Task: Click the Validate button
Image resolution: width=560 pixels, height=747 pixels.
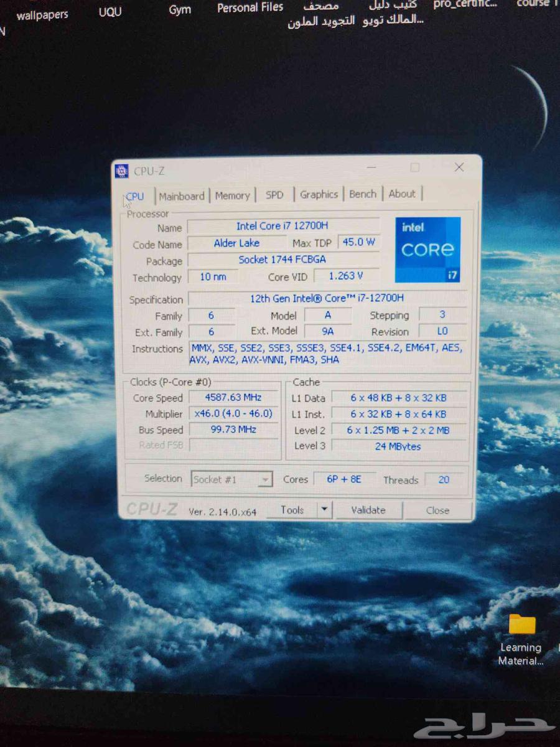Action: click(368, 510)
